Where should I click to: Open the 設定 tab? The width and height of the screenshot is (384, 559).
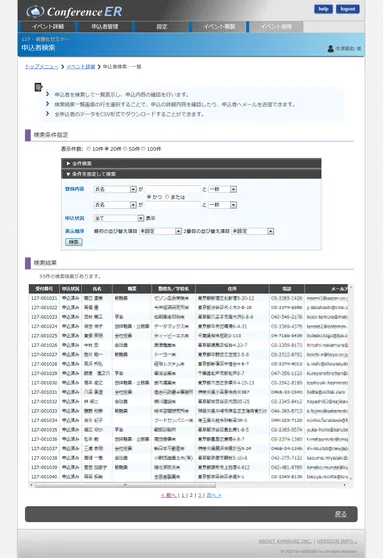tap(162, 26)
